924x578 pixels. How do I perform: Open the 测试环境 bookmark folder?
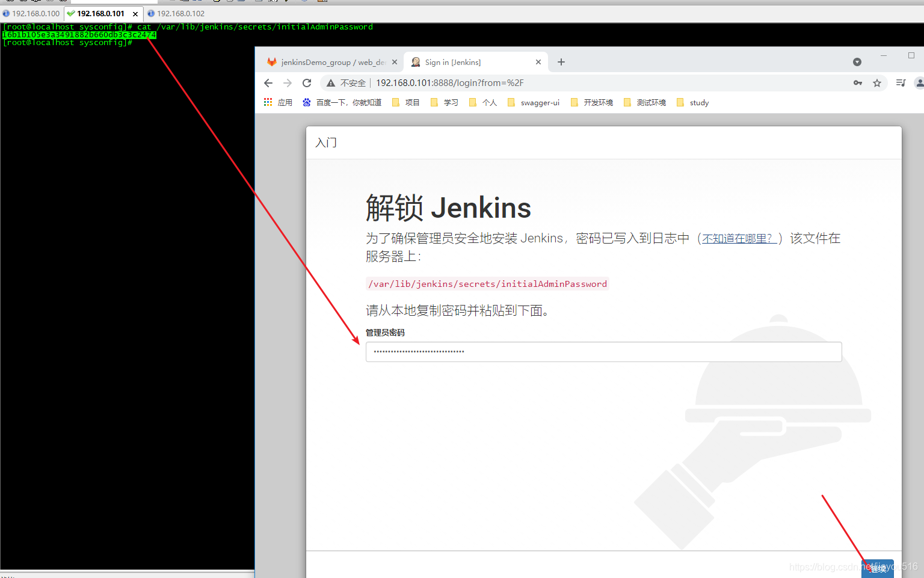(645, 102)
